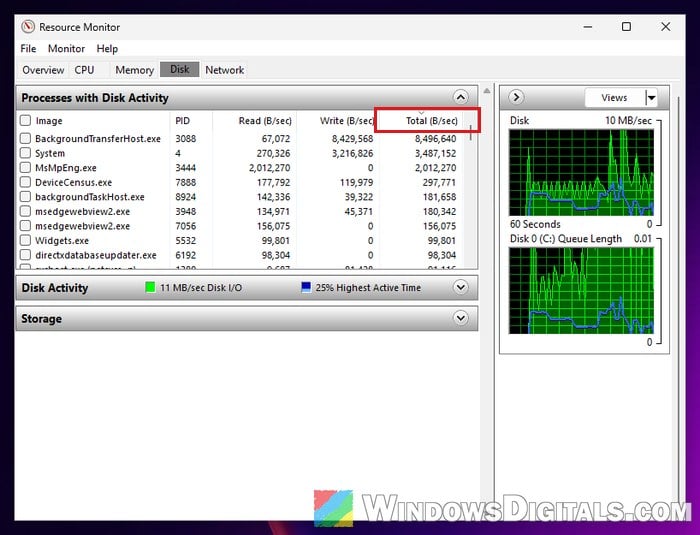This screenshot has width=700, height=535.
Task: Select the Disk tab
Action: (x=179, y=69)
